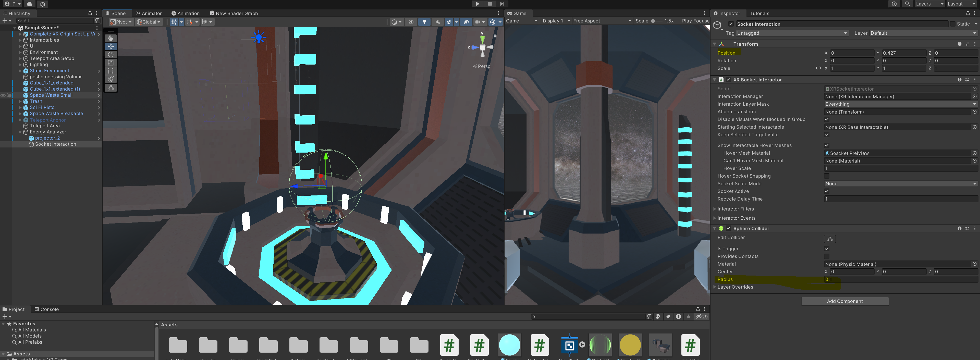Collapse the Energy Analyzer hierarchy item
The width and height of the screenshot is (980, 360).
(x=20, y=132)
